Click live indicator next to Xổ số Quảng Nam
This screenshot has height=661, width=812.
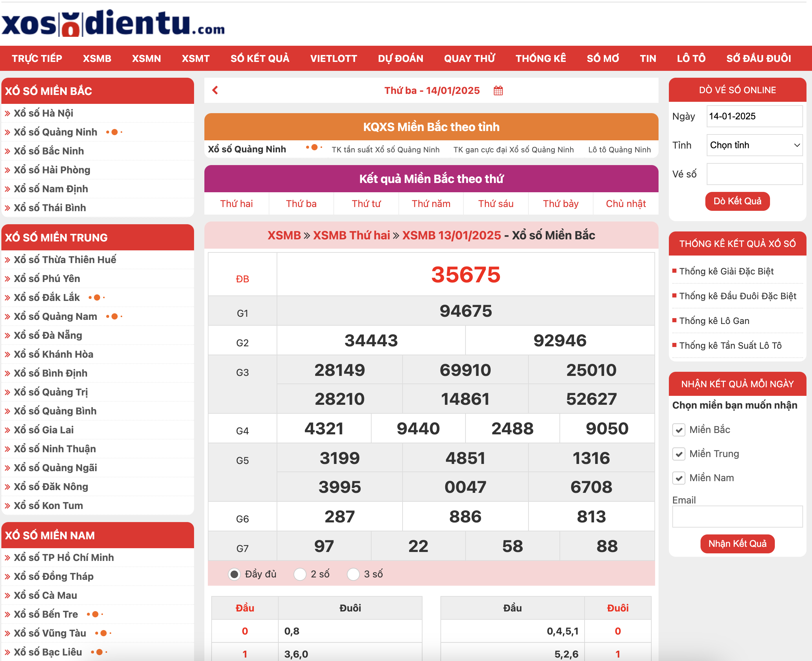(x=114, y=316)
